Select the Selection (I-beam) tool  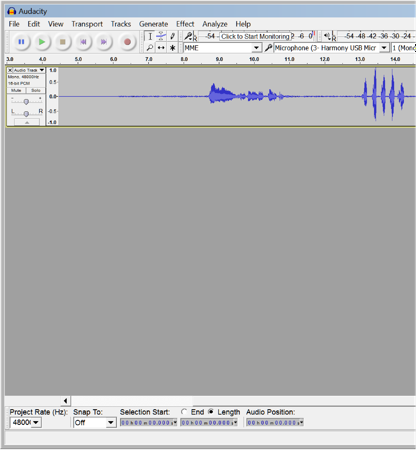pos(150,36)
